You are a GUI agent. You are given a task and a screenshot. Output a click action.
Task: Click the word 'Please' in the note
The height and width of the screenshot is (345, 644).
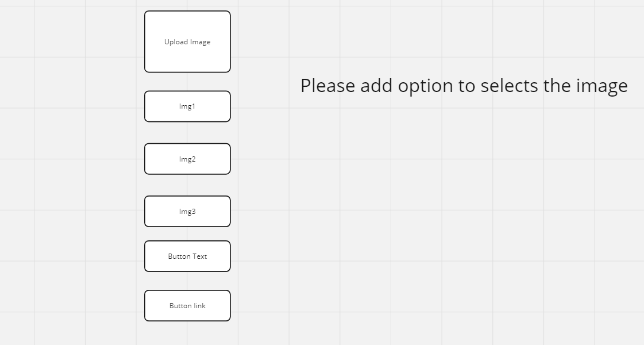click(x=328, y=86)
